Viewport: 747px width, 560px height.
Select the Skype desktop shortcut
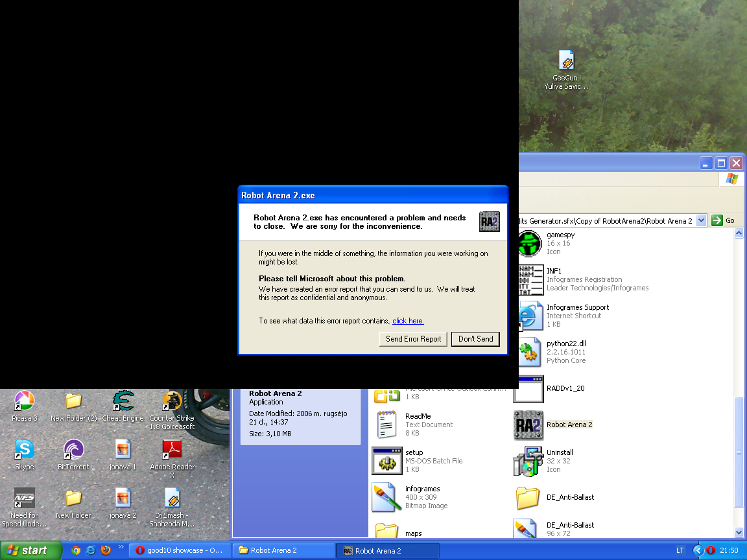pos(24,455)
